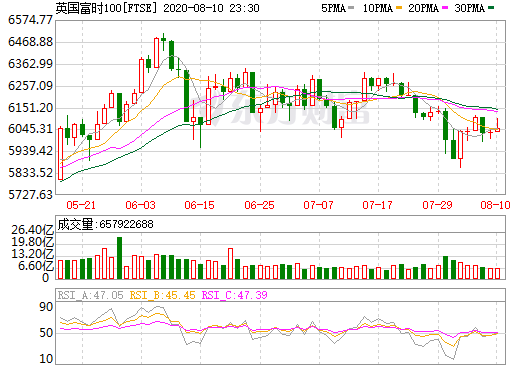
Task: Click the RSI_C:47.39 indicator label
Action: tap(235, 295)
